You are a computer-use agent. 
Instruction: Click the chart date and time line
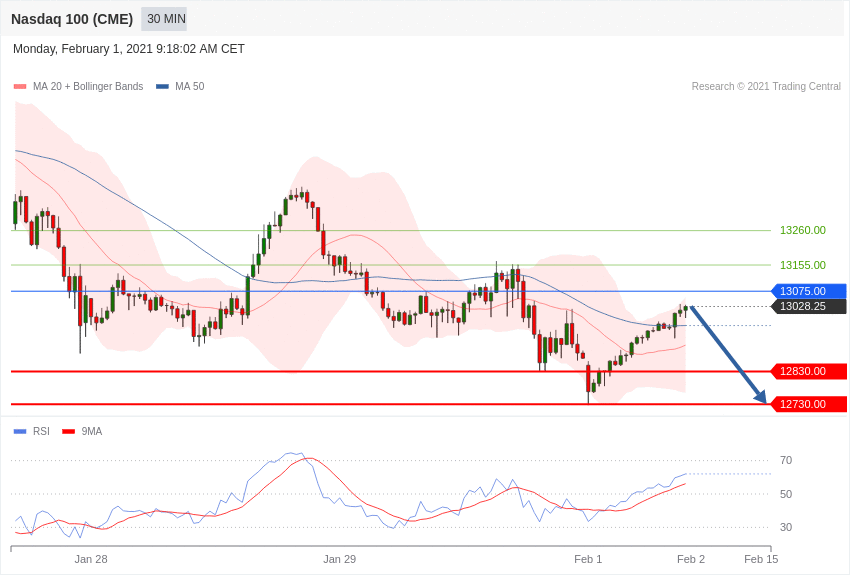point(128,49)
